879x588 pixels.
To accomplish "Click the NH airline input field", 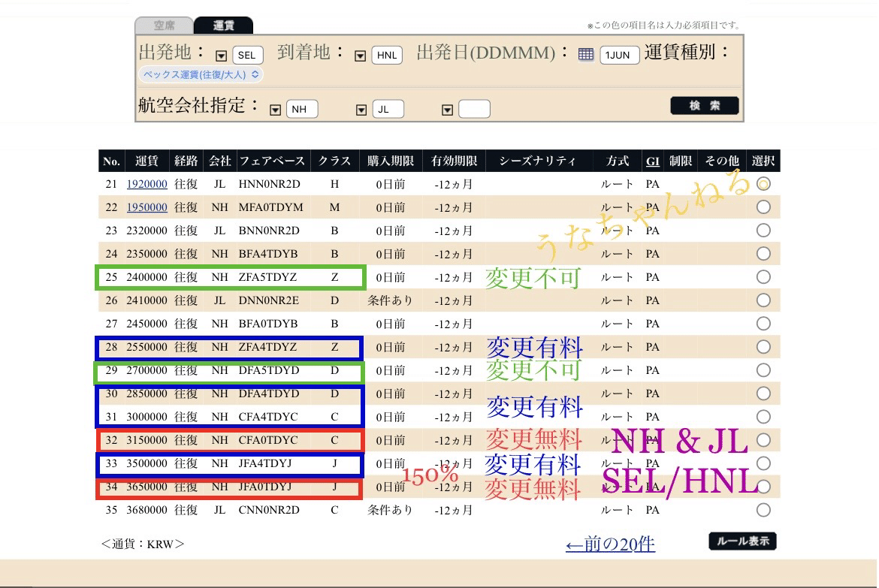I will coord(301,109).
